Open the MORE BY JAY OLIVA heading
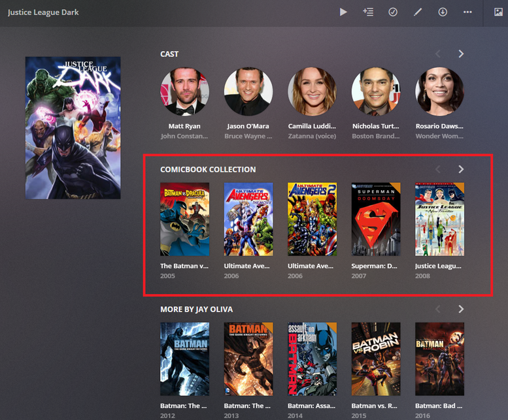Viewport: 508px width, 420px height. click(196, 310)
